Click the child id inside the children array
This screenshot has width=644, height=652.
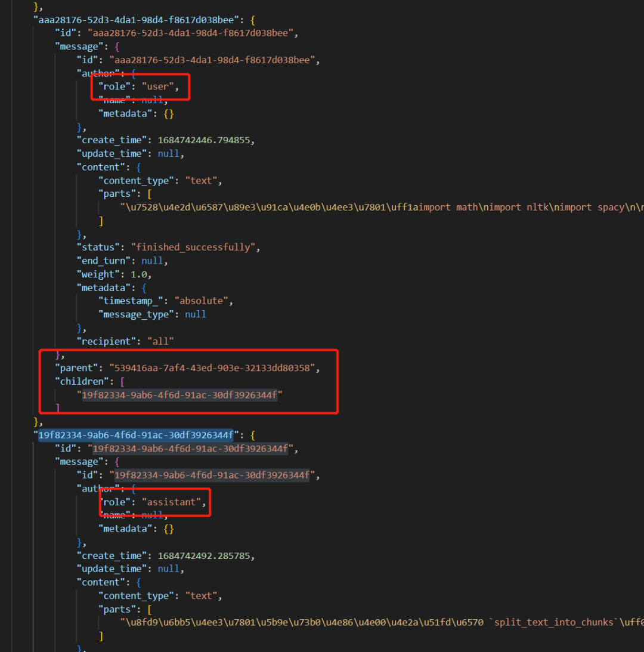pyautogui.click(x=179, y=395)
